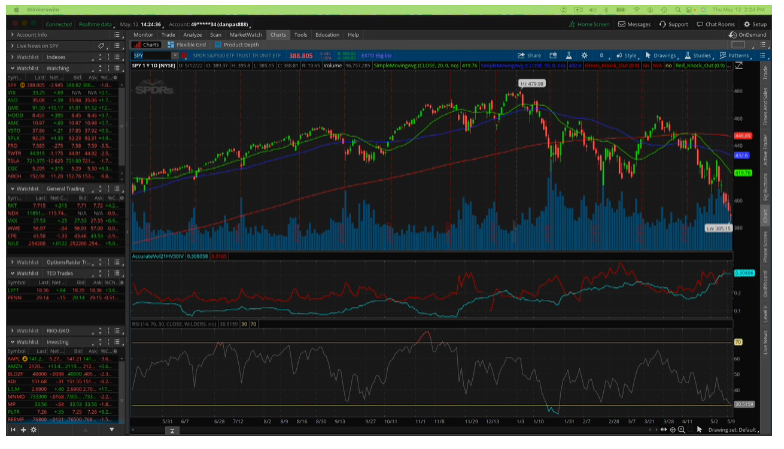This screenshot has height=449, width=784.
Task: Expand the OptionsRaider watchlist
Action: point(12,262)
